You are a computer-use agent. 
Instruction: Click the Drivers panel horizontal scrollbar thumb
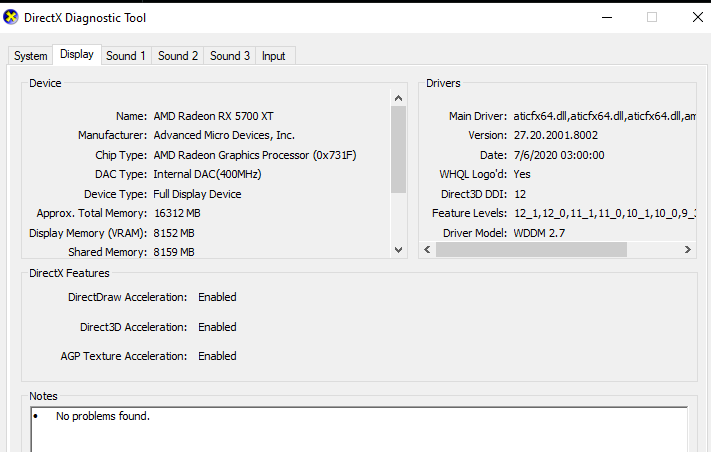531,249
